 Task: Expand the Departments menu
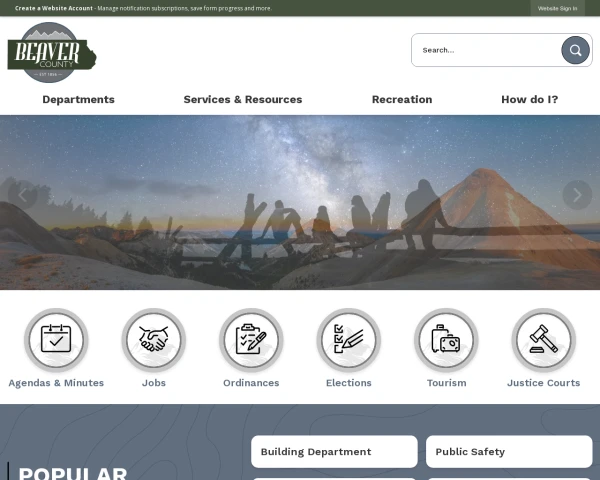coord(78,99)
